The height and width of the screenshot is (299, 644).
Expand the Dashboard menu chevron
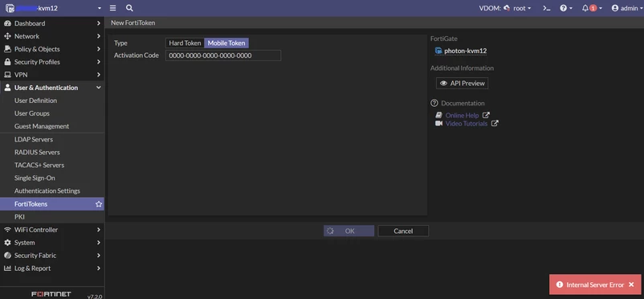coord(99,23)
